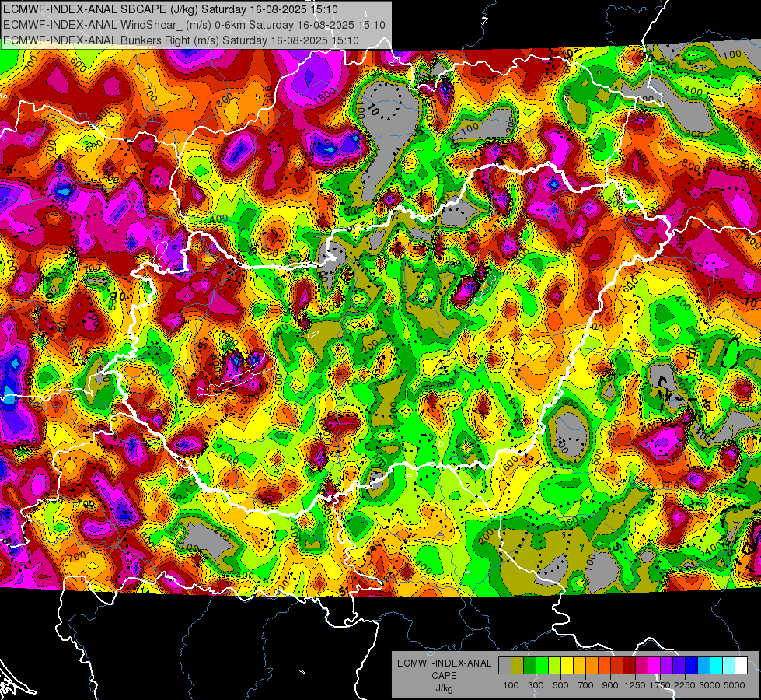Select the bright green legend swatch
The width and height of the screenshot is (761, 700).
(x=542, y=665)
